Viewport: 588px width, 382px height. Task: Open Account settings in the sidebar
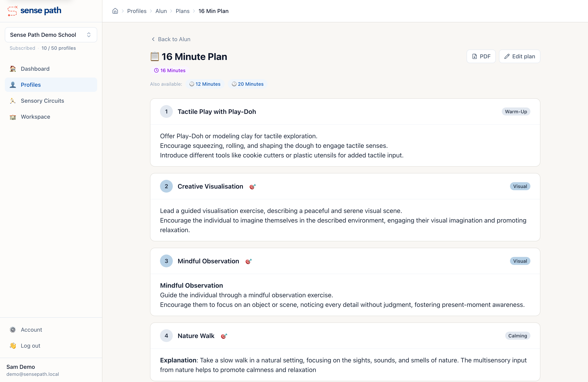coord(51,330)
